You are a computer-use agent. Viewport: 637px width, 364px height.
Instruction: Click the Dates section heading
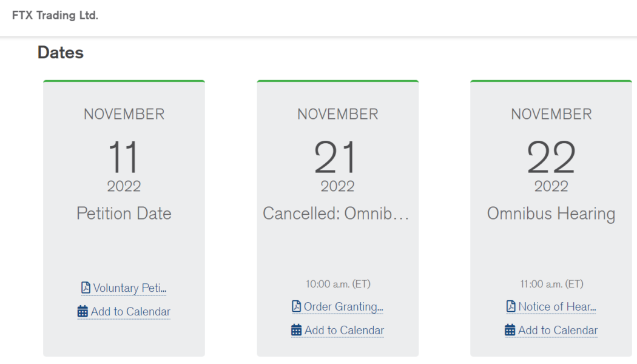tap(61, 53)
